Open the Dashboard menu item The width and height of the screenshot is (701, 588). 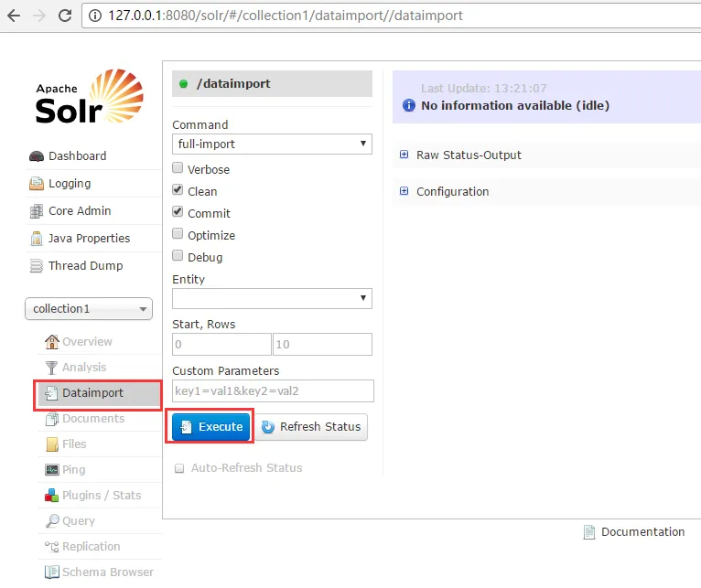(x=78, y=156)
